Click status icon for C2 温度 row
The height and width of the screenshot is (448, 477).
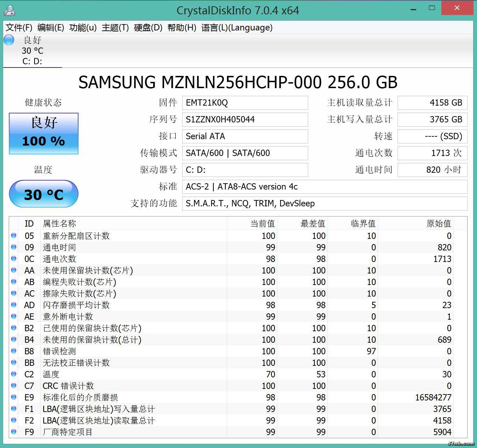coord(14,374)
